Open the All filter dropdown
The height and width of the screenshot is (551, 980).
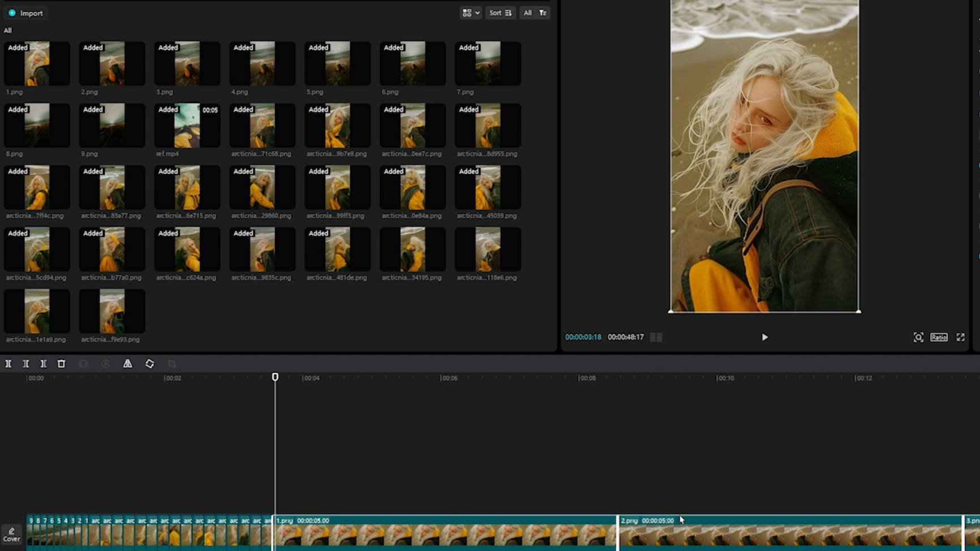coord(535,12)
